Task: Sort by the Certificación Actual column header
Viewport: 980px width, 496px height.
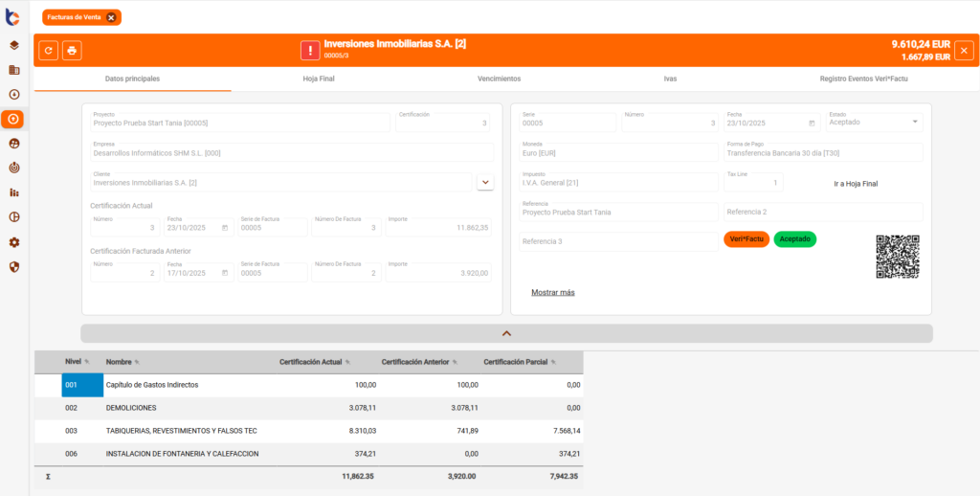Action: click(311, 362)
